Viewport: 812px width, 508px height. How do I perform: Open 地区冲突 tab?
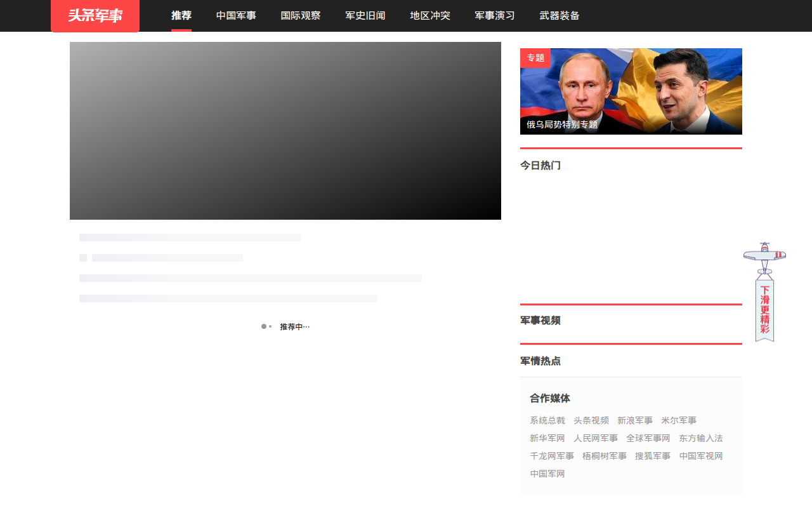(x=430, y=16)
